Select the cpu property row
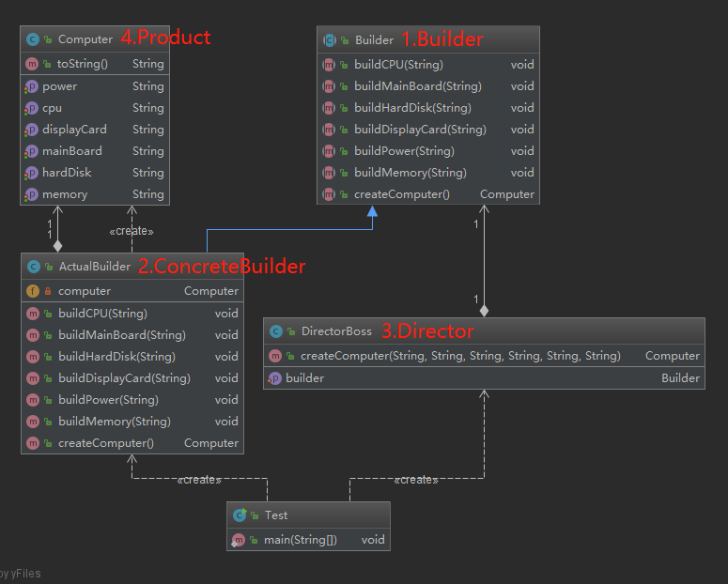 95,108
